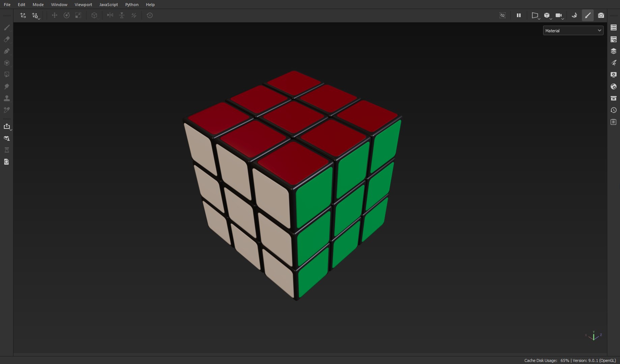Select the Clone stamp tool
This screenshot has height=364, width=620.
[7, 98]
